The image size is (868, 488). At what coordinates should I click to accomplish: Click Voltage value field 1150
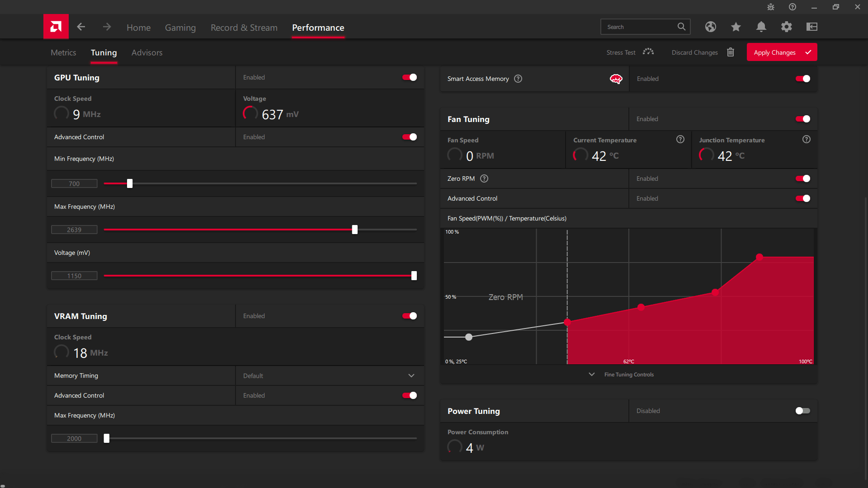[x=74, y=276]
